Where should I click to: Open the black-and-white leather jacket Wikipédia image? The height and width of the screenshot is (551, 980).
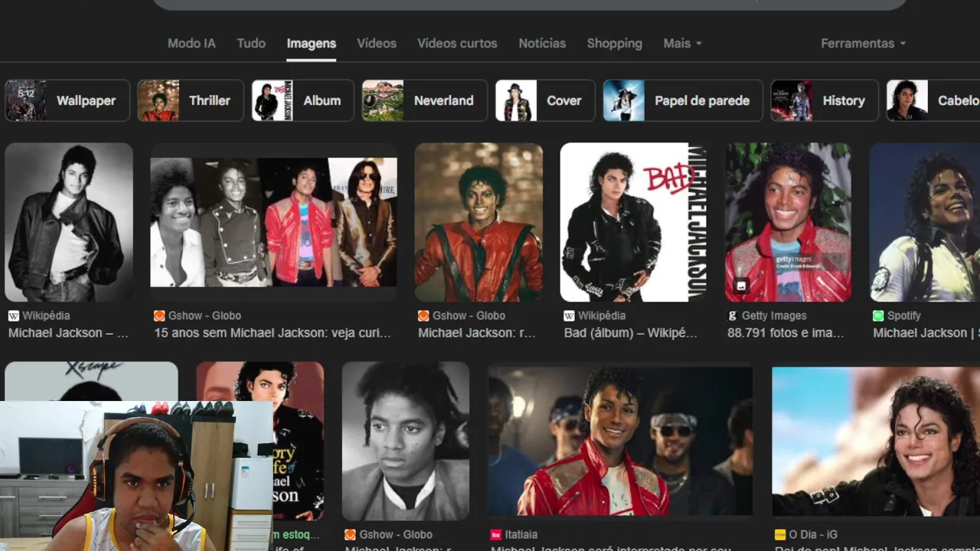click(x=69, y=222)
